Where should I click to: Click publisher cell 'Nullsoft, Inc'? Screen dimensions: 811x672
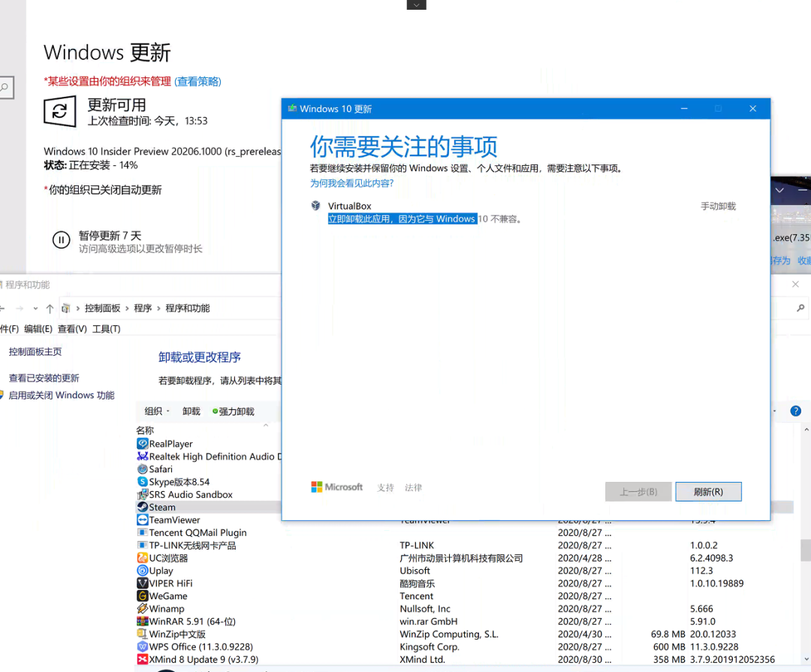tap(424, 608)
